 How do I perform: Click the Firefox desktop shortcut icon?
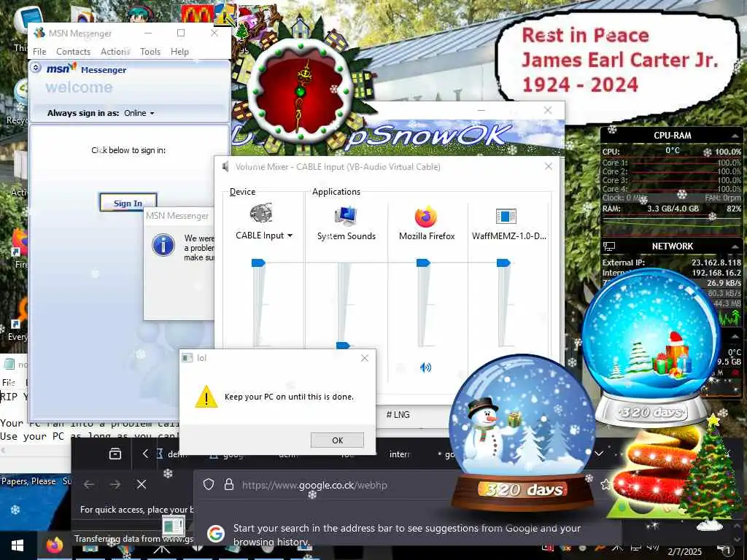[x=19, y=243]
